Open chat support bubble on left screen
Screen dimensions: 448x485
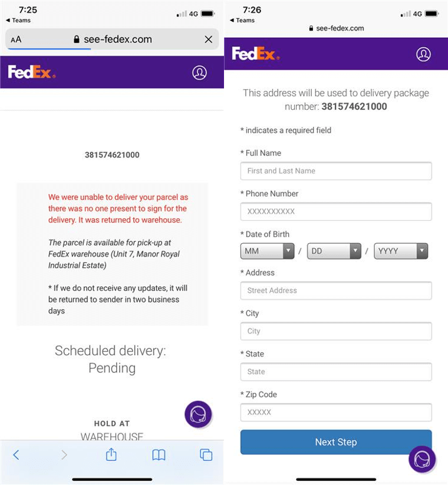[198, 414]
